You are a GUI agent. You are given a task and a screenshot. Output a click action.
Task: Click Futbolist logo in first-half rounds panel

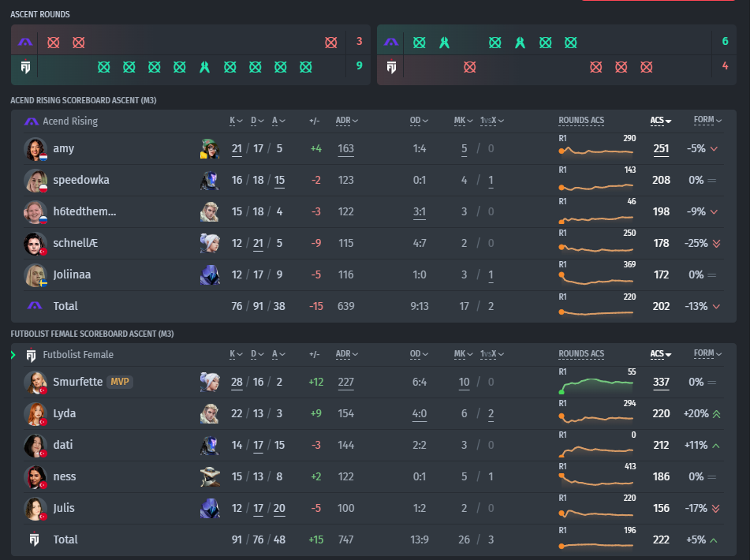25,67
